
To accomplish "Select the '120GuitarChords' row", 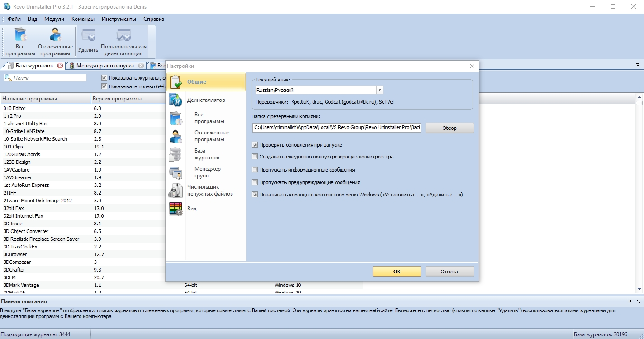I will click(83, 154).
